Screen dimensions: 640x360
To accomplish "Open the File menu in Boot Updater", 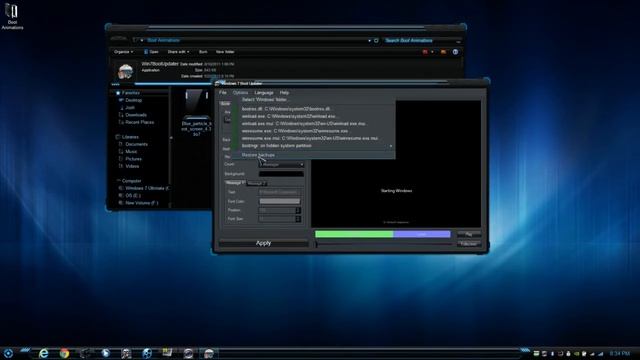I will 222,93.
